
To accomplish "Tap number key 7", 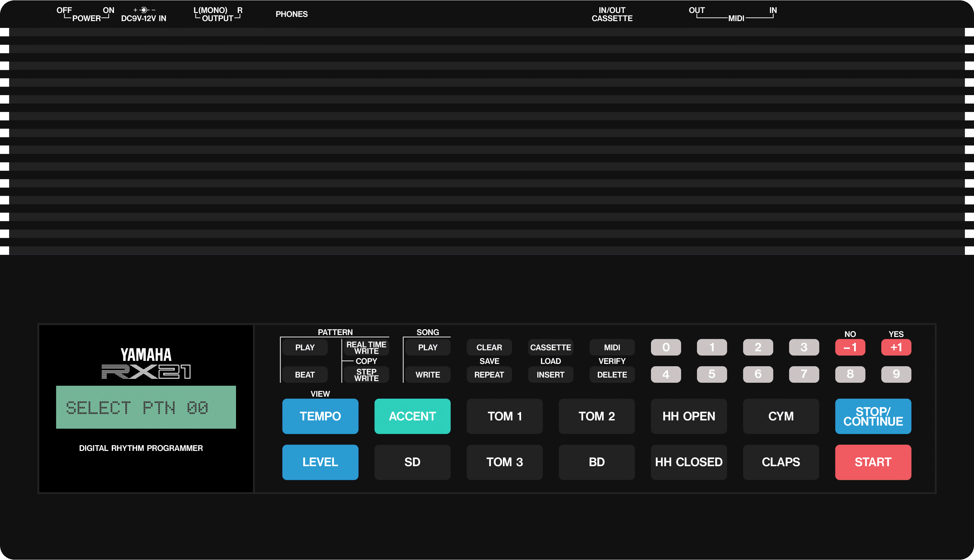I will (x=804, y=374).
